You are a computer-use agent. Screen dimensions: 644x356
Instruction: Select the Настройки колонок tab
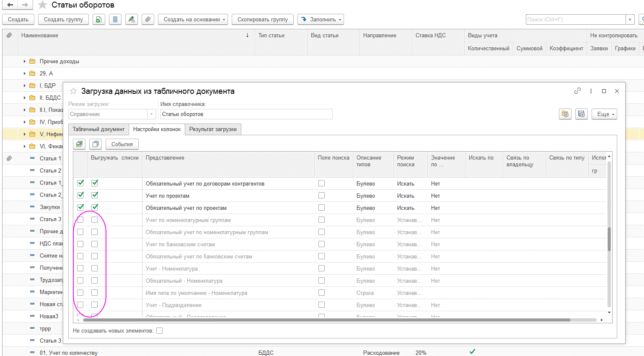point(157,129)
